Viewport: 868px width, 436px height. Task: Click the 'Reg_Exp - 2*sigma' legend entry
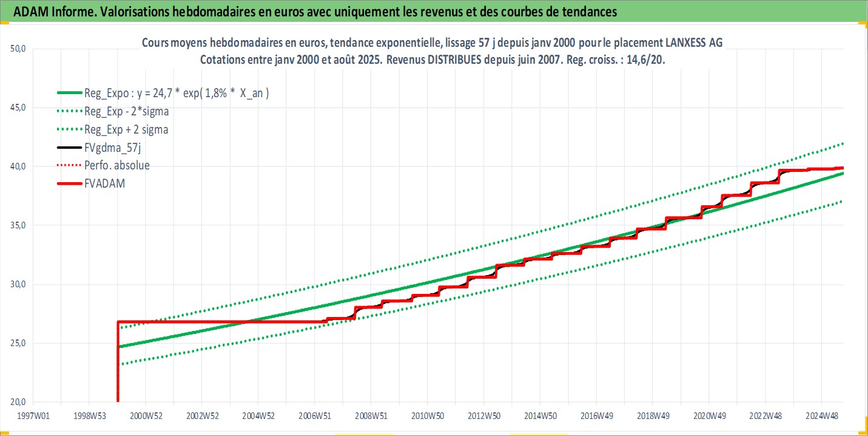click(113, 111)
